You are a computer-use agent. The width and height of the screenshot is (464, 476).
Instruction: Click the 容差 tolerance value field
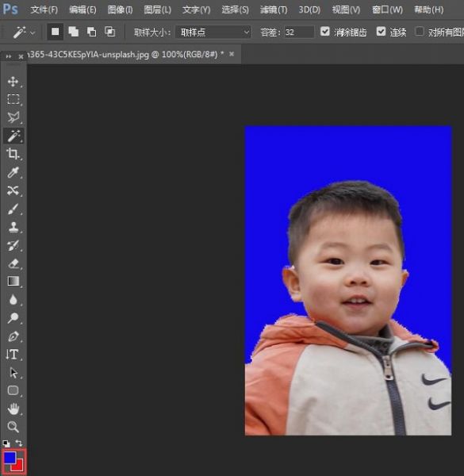click(x=299, y=32)
